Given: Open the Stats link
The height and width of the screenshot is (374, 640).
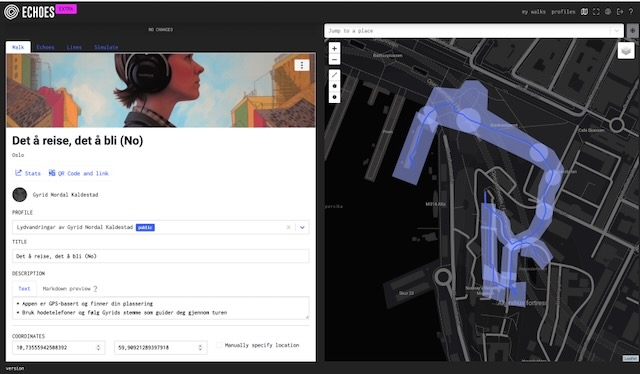Looking at the screenshot, I should 28,173.
